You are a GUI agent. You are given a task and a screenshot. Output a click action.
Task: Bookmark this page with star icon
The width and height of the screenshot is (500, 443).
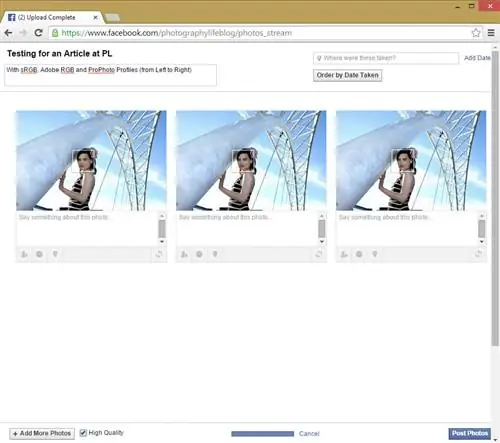(476, 33)
